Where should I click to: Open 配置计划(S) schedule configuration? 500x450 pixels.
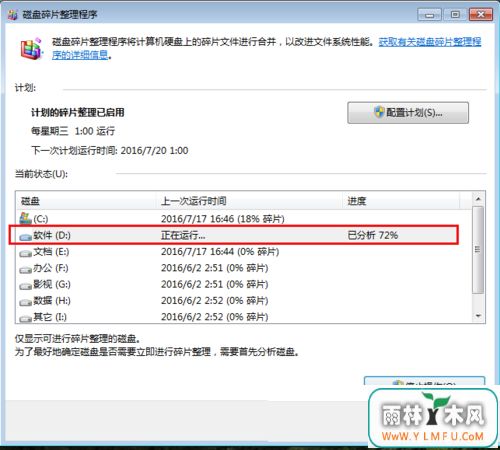[x=408, y=113]
